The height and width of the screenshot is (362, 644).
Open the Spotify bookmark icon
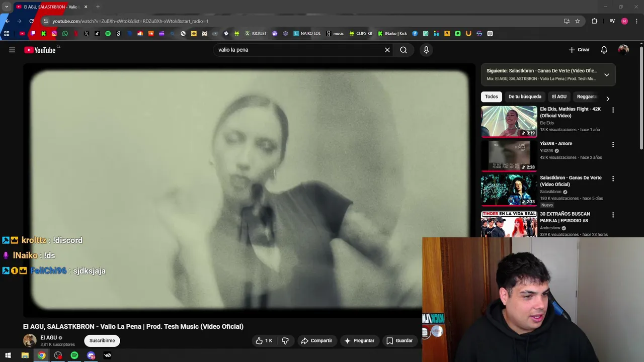click(108, 34)
